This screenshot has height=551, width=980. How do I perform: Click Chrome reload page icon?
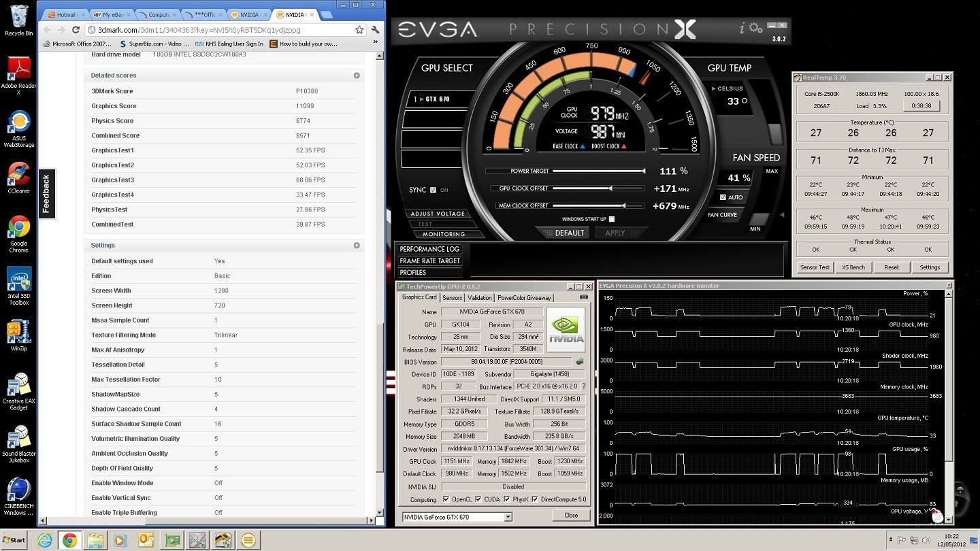tap(76, 30)
